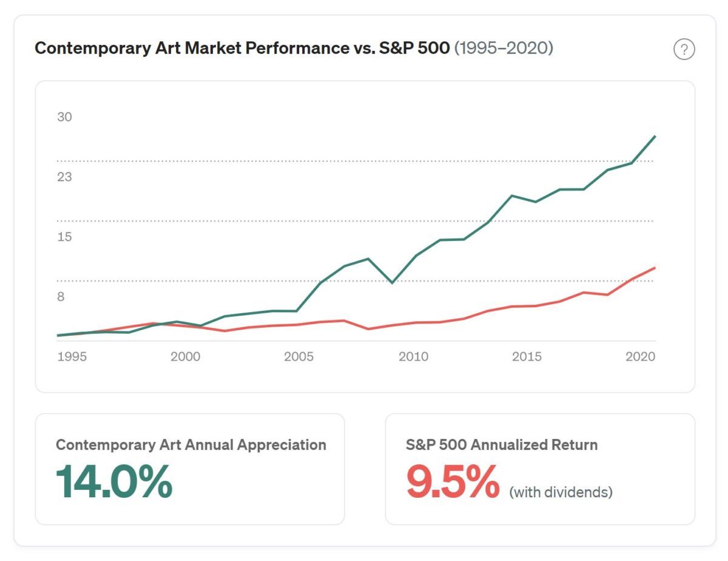The width and height of the screenshot is (728, 561).
Task: Click the S&P 500 Annualized Return card
Action: coord(540,467)
